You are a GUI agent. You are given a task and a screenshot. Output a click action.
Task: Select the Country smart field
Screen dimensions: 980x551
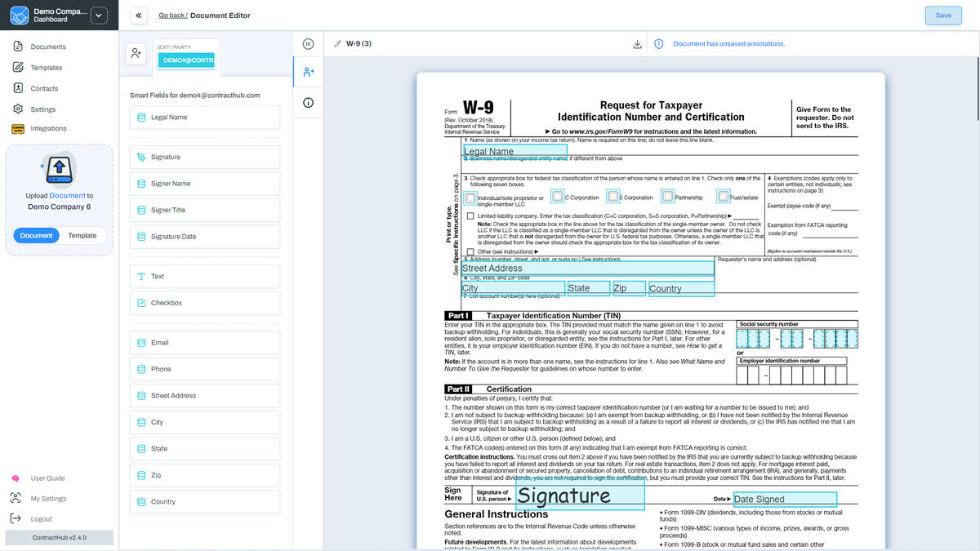click(205, 502)
